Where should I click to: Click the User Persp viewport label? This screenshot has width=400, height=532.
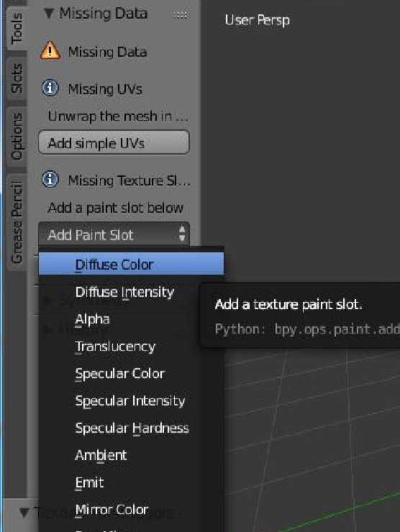(257, 20)
